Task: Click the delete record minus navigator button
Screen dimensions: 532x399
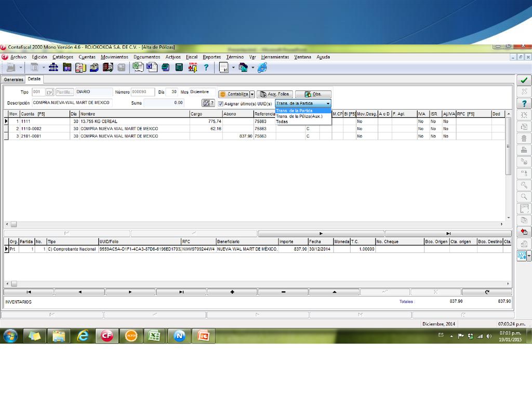Action: (283, 292)
